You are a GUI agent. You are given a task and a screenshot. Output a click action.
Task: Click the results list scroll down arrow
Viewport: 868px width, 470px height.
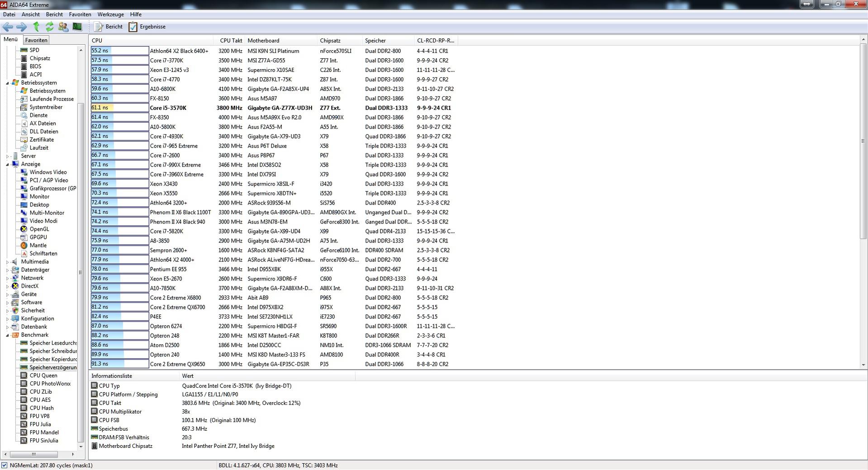tap(863, 365)
